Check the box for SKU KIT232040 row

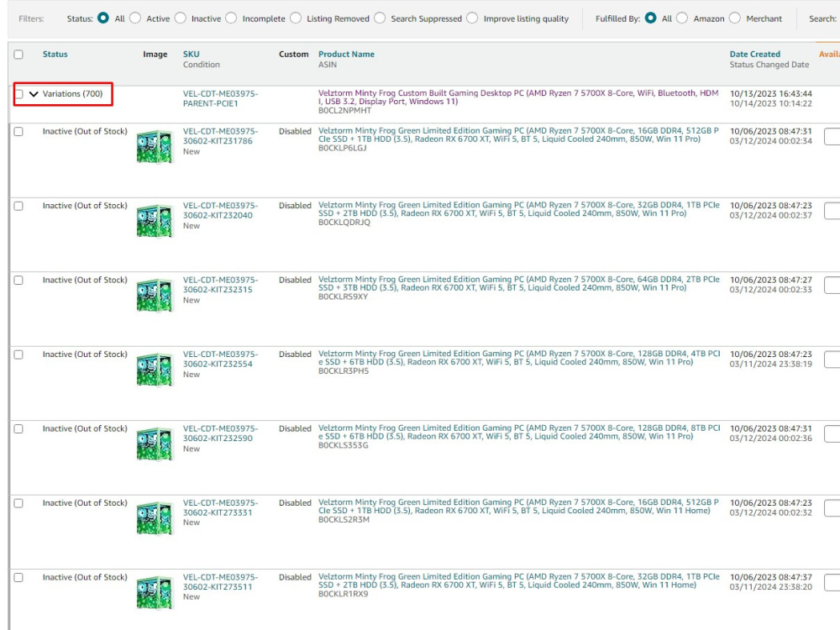click(18, 206)
